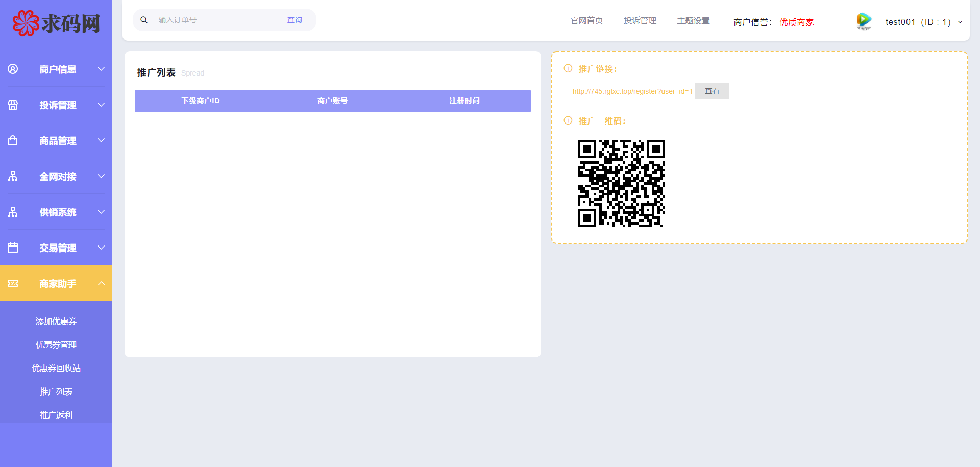980x467 pixels.
Task: Open 投诉管理 top navigation link
Action: point(640,20)
